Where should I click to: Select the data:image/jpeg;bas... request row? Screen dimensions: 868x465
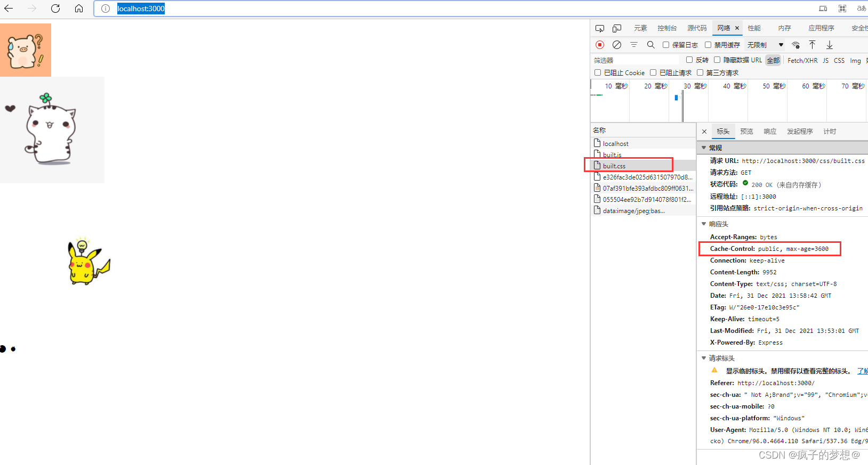[x=643, y=210]
